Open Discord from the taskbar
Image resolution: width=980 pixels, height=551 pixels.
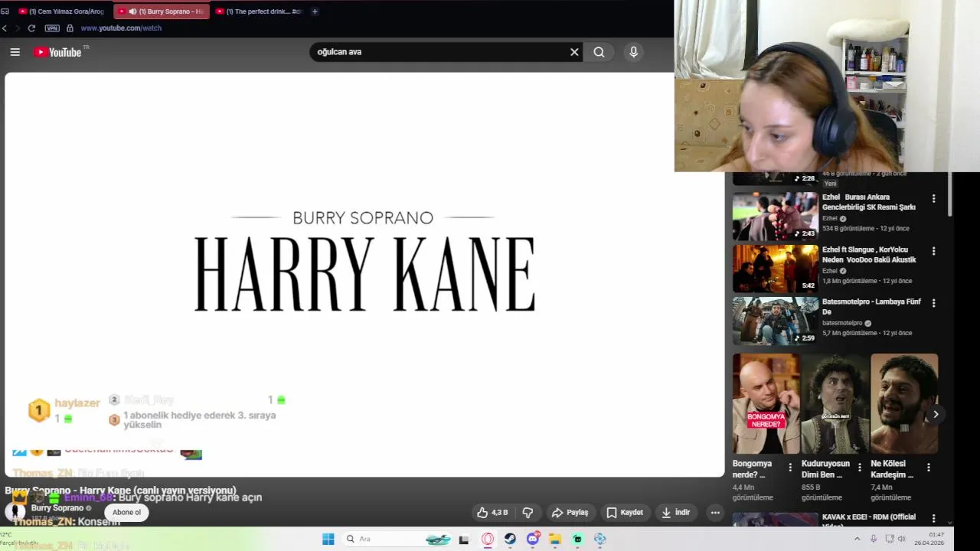(x=533, y=539)
